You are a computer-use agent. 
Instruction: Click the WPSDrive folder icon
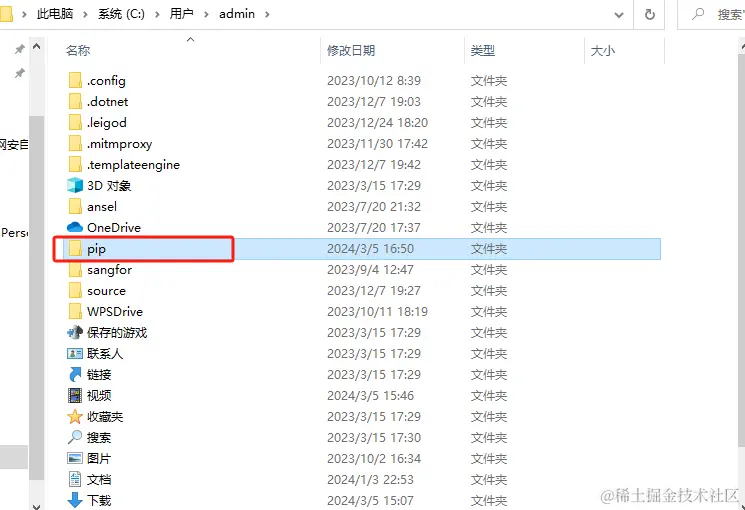pyautogui.click(x=75, y=311)
